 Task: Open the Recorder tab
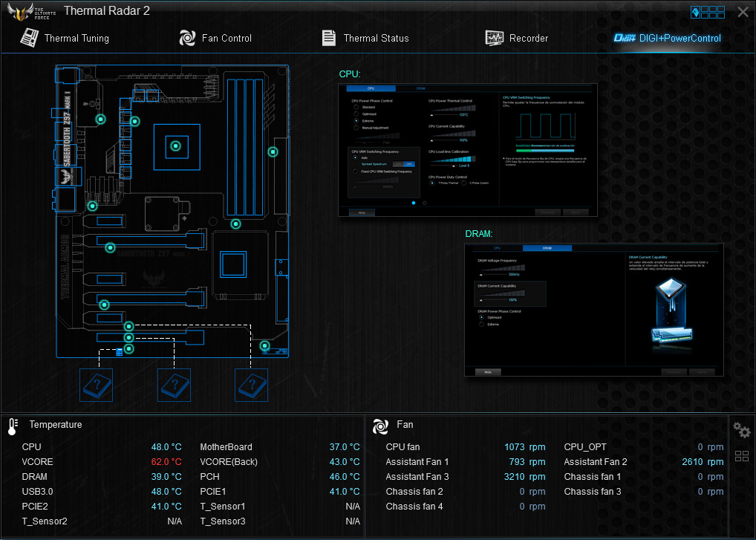point(516,38)
